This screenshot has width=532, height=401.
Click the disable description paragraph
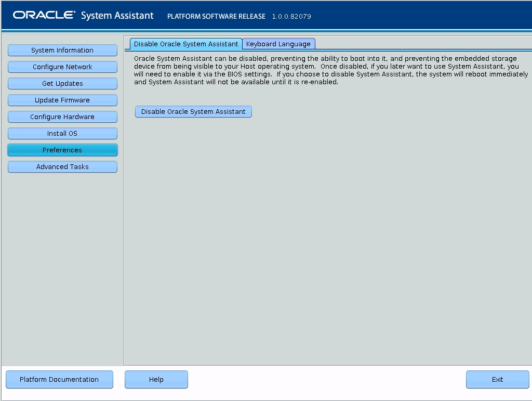pos(331,70)
